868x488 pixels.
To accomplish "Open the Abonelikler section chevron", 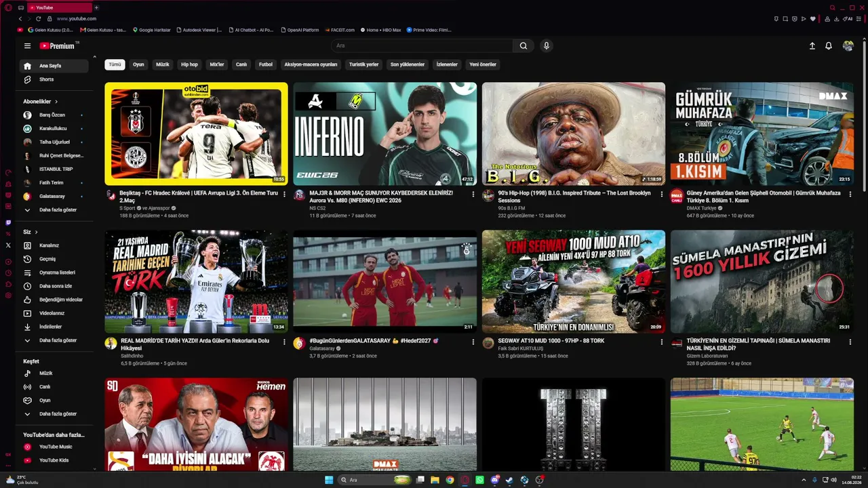I will pyautogui.click(x=56, y=102).
